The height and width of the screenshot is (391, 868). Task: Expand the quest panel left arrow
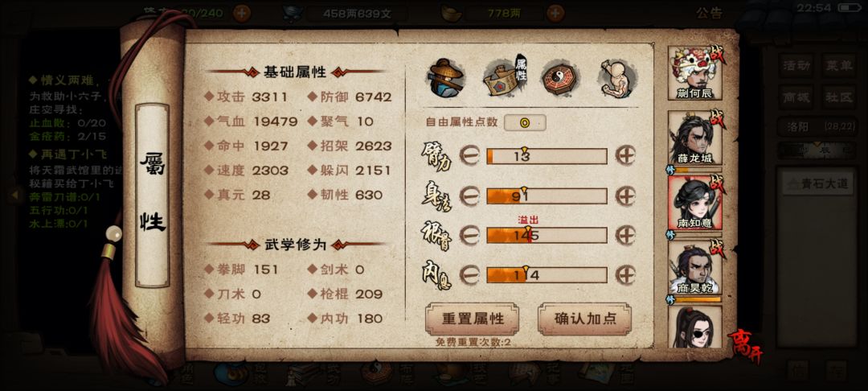pos(15,195)
